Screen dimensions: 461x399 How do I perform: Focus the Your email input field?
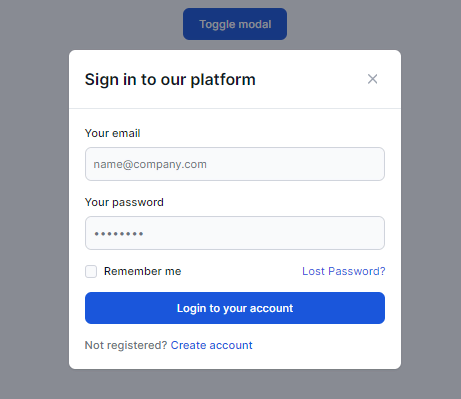pyautogui.click(x=235, y=164)
